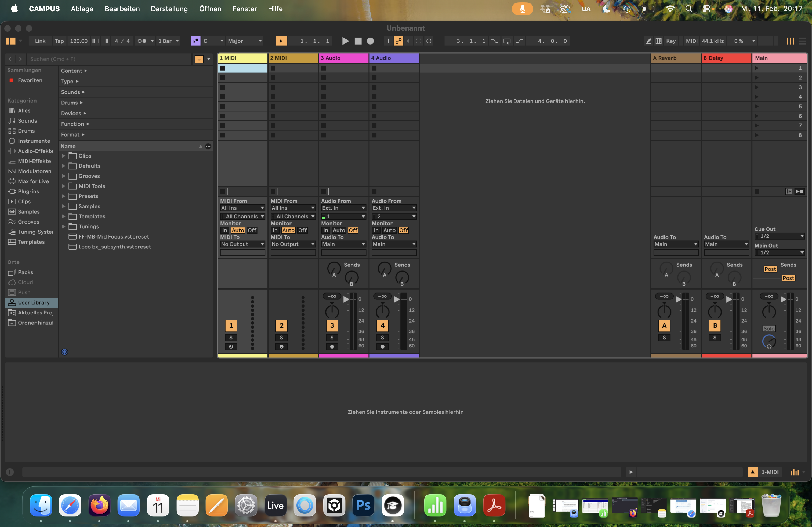This screenshot has width=812, height=527.
Task: Open the Hilfe menu
Action: point(275,9)
